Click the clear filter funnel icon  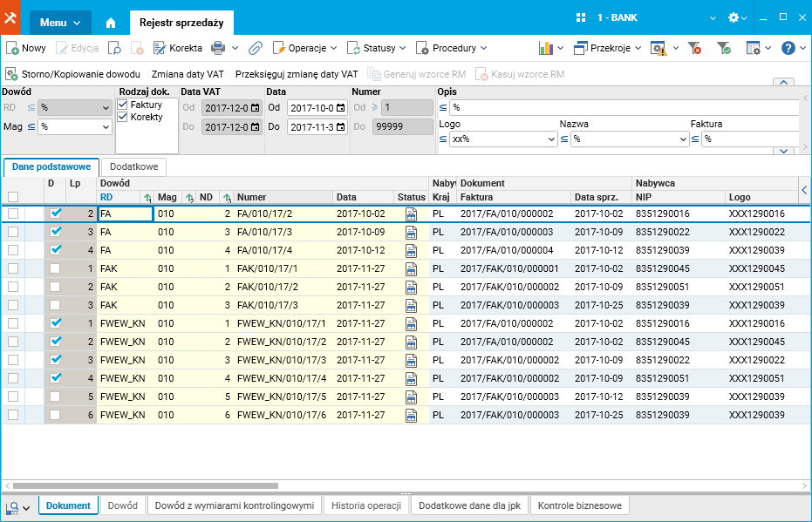point(694,48)
